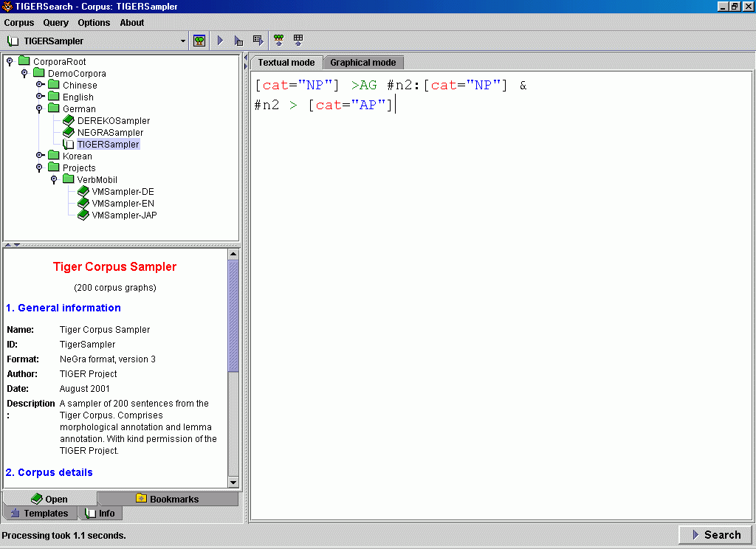Open the TIGERSampler corpus dropdown

point(183,41)
